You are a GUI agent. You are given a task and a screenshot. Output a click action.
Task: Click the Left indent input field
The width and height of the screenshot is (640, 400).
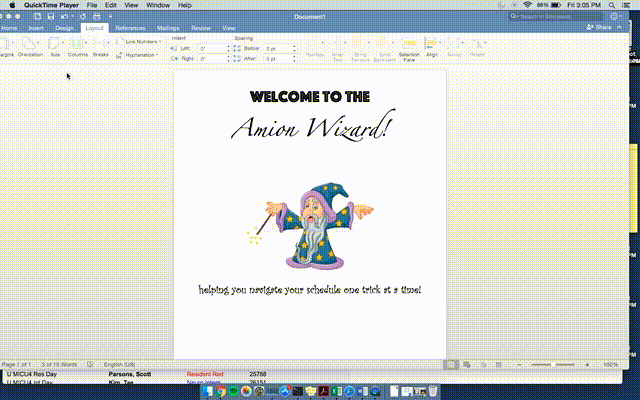(212, 49)
